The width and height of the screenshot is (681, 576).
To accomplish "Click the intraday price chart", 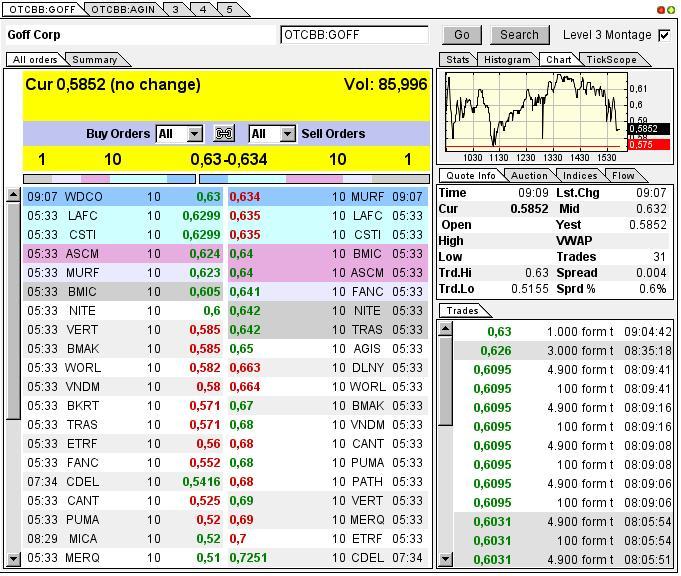I will (536, 111).
